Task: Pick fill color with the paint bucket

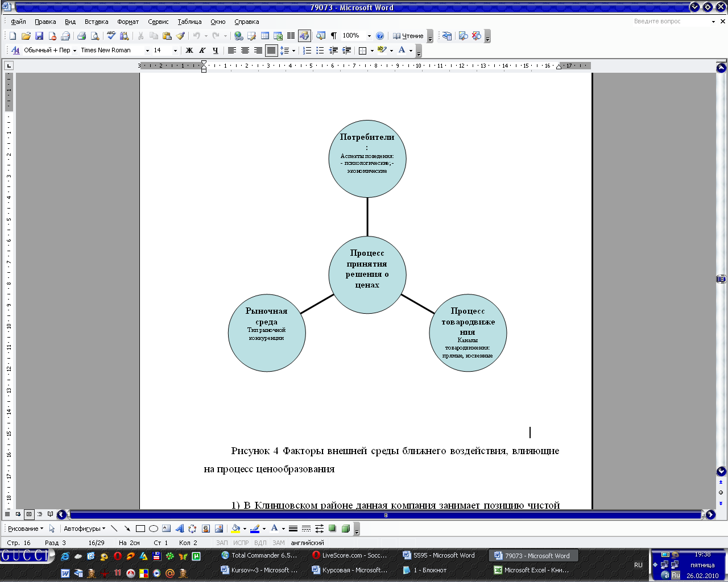Action: click(x=235, y=529)
